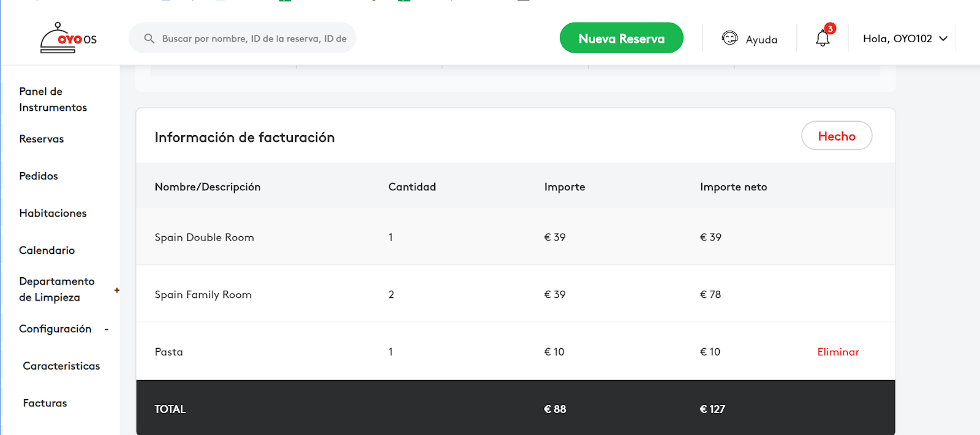Screen dimensions: 980x435
Task: Click the Hecho button
Action: (x=837, y=136)
